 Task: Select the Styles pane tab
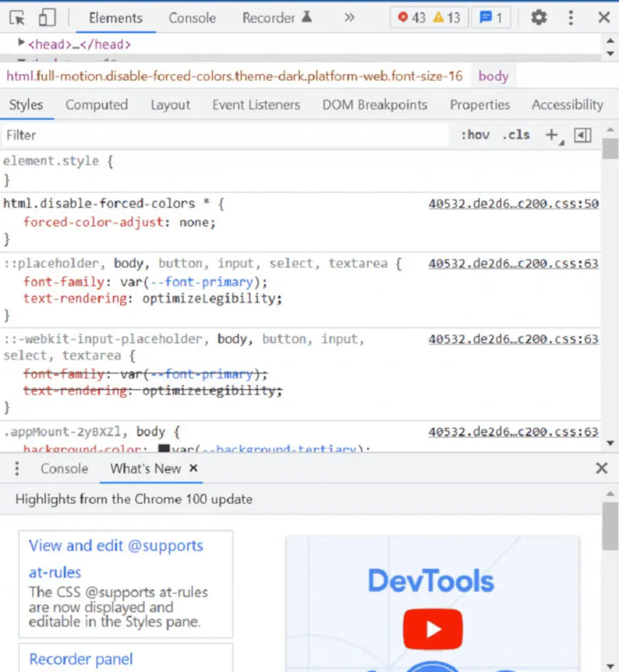[x=26, y=105]
